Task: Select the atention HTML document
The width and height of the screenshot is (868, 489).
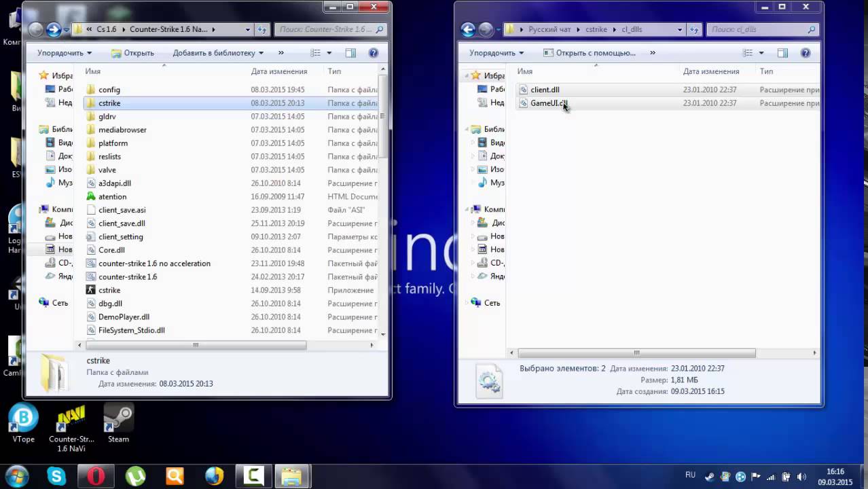Action: click(112, 196)
